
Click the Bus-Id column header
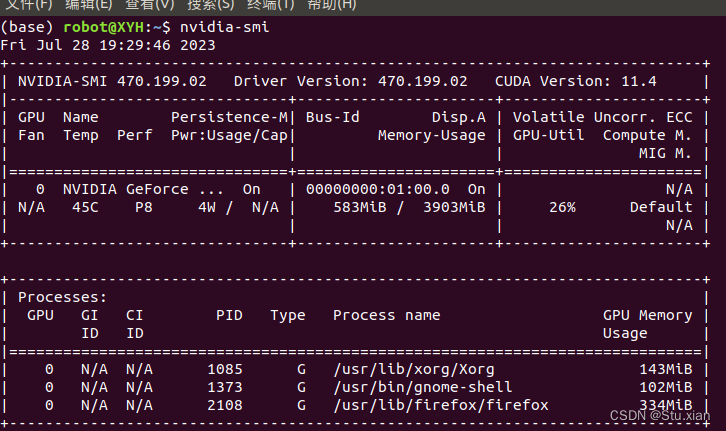coord(332,117)
